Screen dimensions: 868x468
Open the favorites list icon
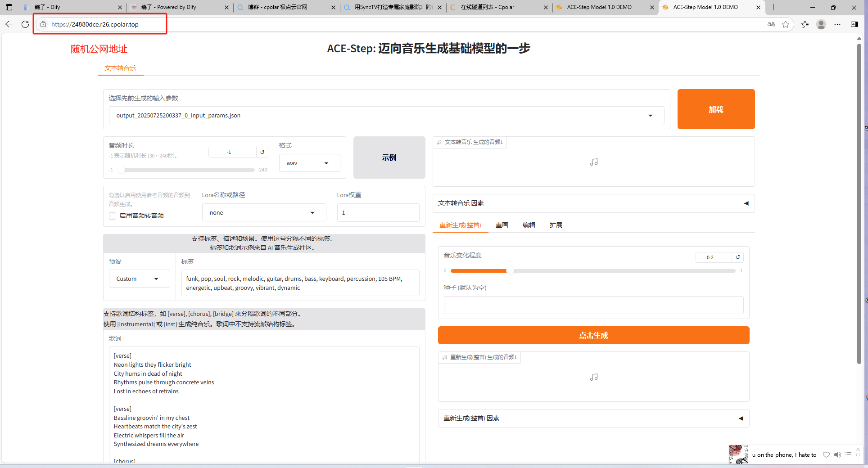click(x=805, y=24)
